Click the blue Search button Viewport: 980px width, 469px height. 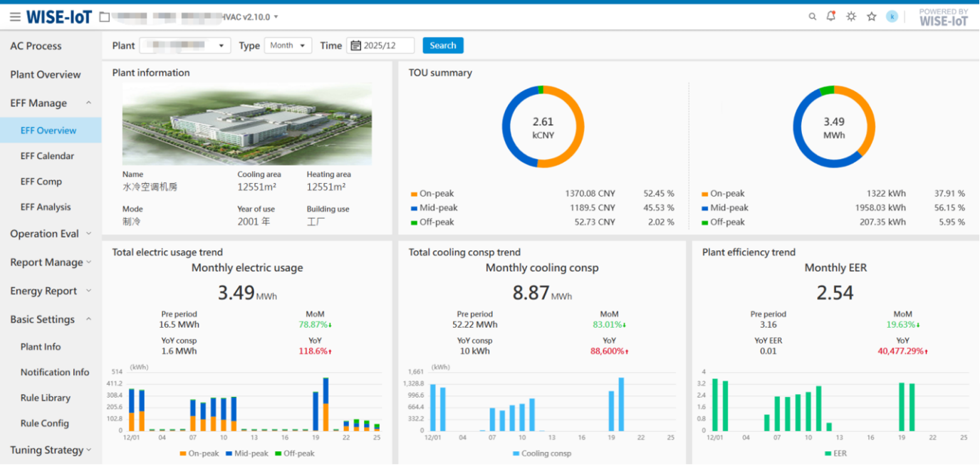pos(443,46)
